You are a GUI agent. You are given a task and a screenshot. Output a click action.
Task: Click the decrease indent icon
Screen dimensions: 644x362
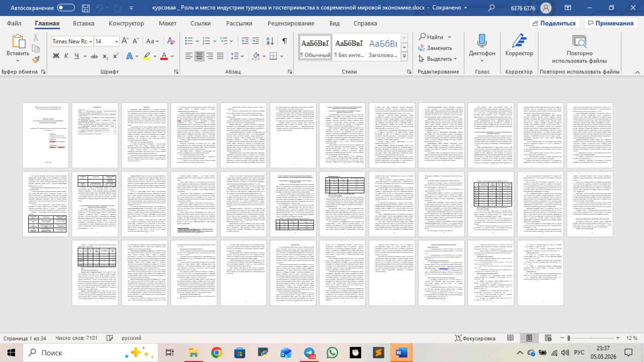point(245,41)
